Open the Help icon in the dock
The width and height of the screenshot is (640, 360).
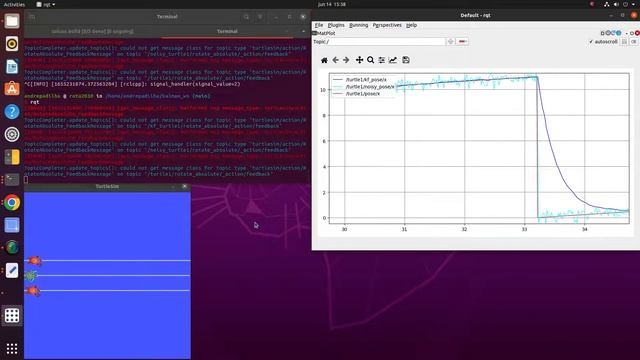pos(12,112)
